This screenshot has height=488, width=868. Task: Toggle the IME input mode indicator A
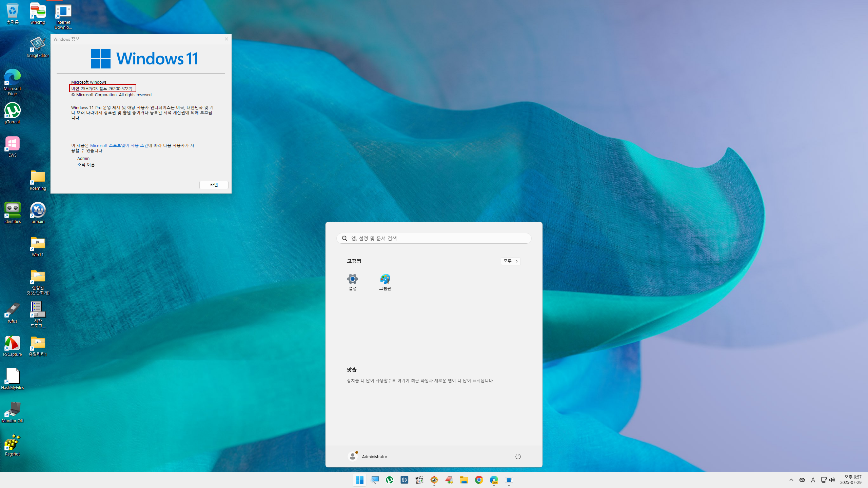point(813,480)
